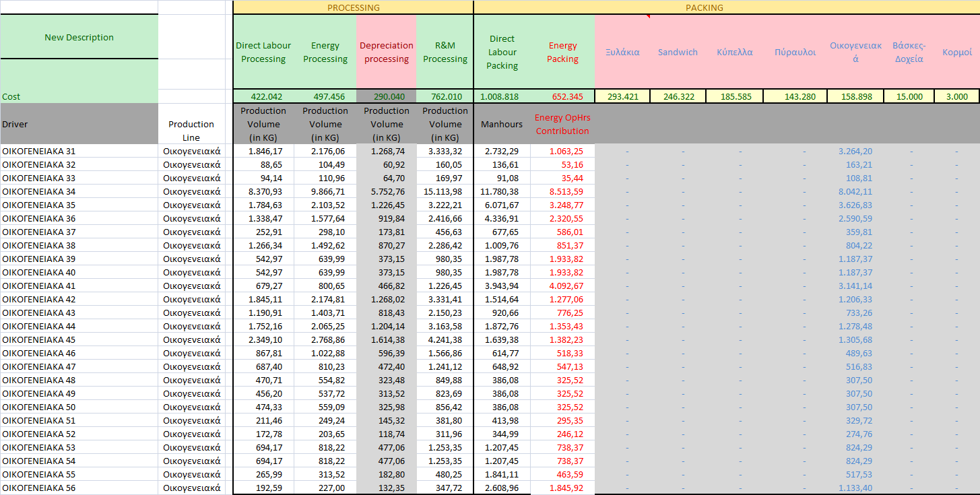Click the red value 8.513,59
The height and width of the screenshot is (495, 980).
click(563, 191)
